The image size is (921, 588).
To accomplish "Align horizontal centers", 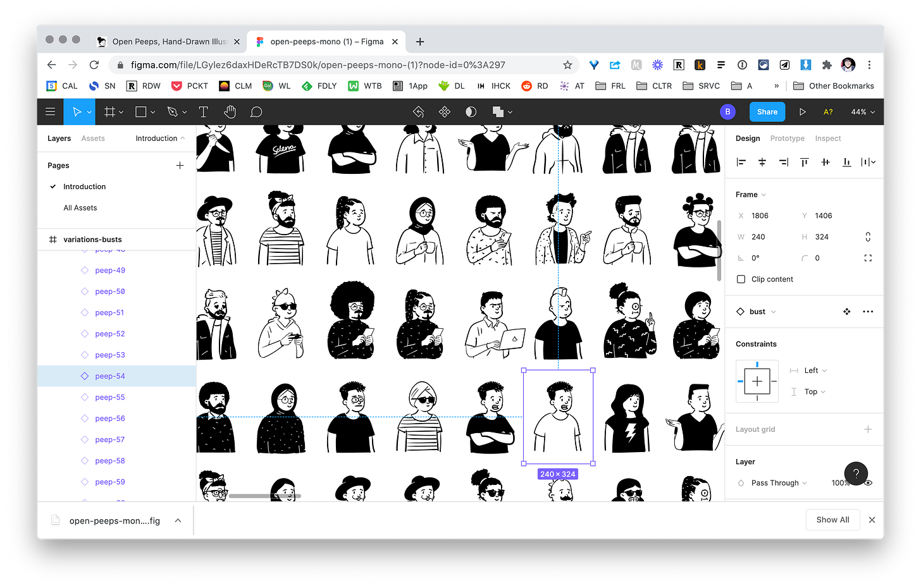I will point(762,162).
